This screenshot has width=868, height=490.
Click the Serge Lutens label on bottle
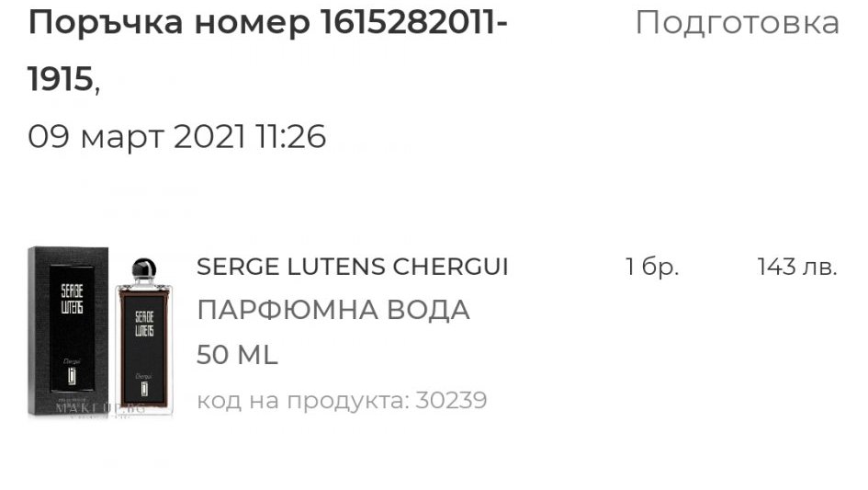[144, 324]
